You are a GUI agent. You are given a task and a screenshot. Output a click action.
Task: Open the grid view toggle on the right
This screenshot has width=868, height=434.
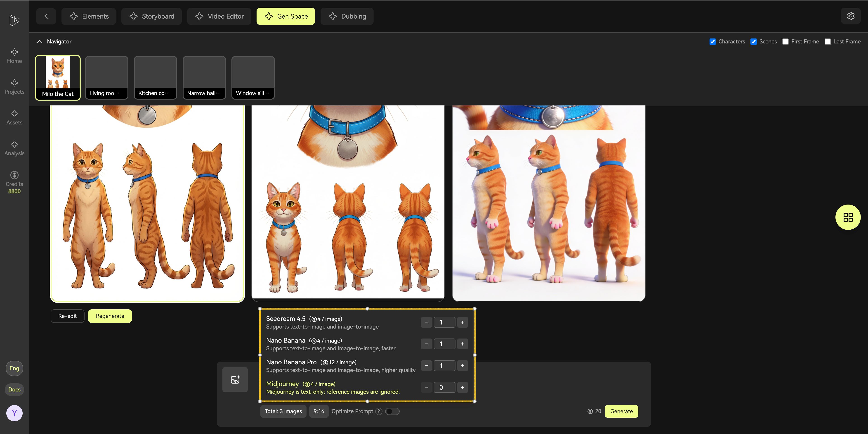click(848, 217)
